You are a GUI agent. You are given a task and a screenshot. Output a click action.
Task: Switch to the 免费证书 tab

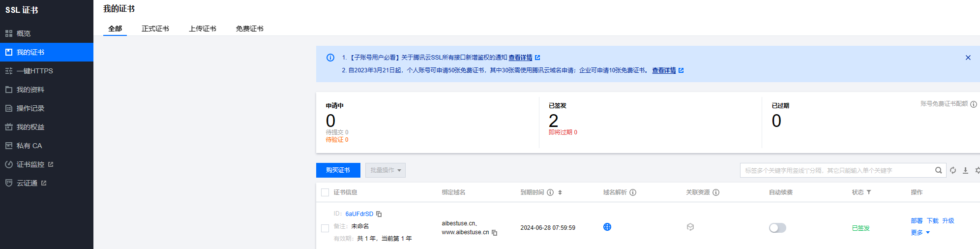tap(250, 29)
